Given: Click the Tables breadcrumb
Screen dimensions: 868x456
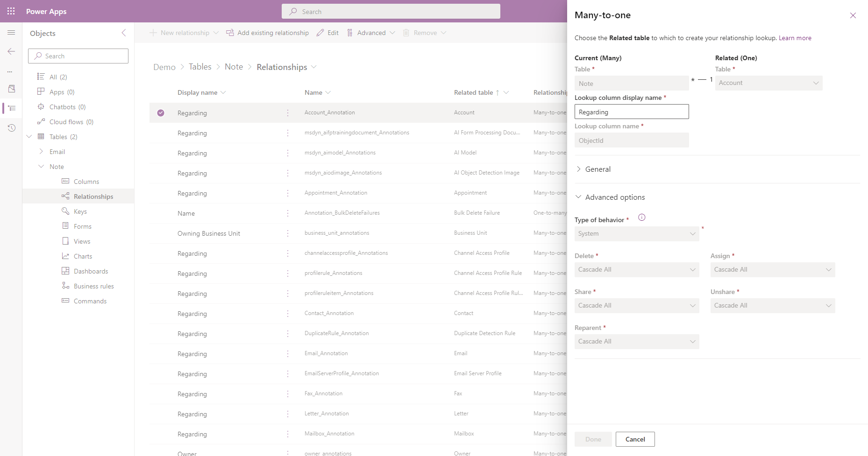Looking at the screenshot, I should coord(200,67).
